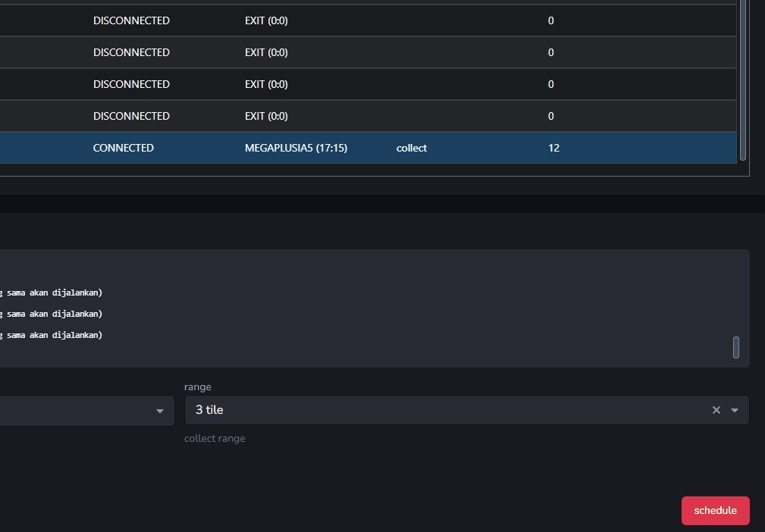Click the MEGAPLUSIA5 (17:15) world cell
This screenshot has width=765, height=532.
(296, 148)
